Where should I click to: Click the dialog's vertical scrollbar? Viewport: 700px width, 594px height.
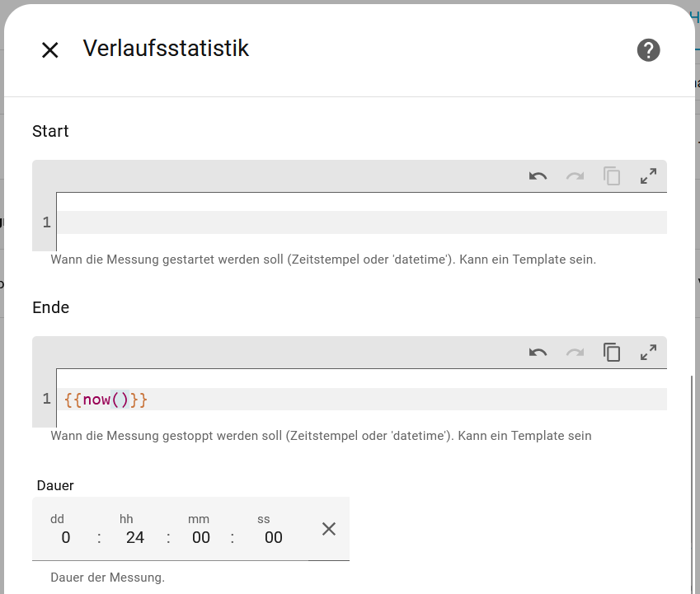[690, 478]
